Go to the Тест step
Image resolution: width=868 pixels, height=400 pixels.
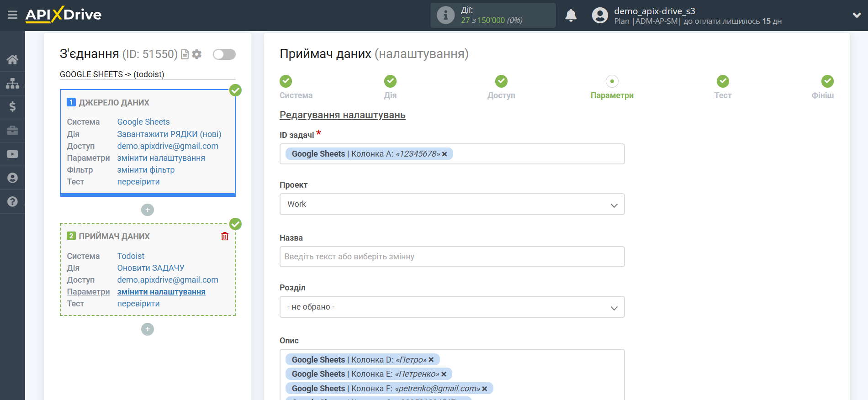pyautogui.click(x=723, y=81)
